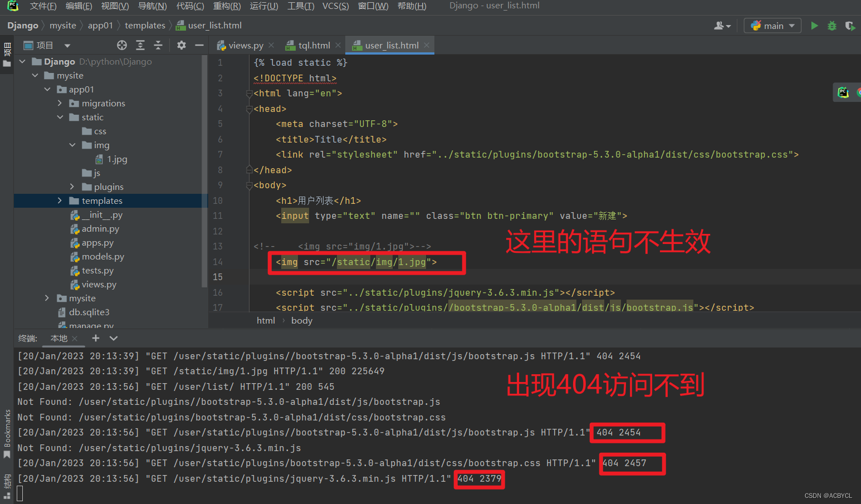Select opened file locate target icon
Viewport: 861px width, 504px height.
pyautogui.click(x=122, y=45)
